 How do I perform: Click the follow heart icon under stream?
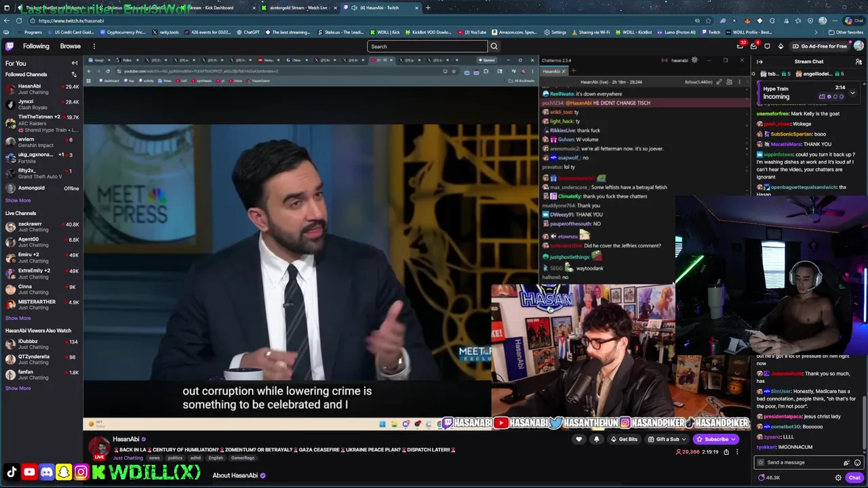[x=578, y=439]
